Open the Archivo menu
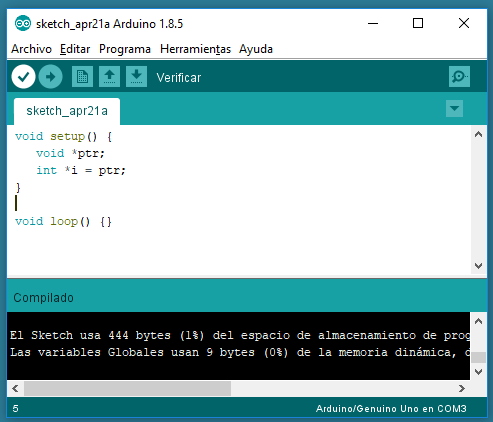This screenshot has height=422, width=493. pos(31,49)
